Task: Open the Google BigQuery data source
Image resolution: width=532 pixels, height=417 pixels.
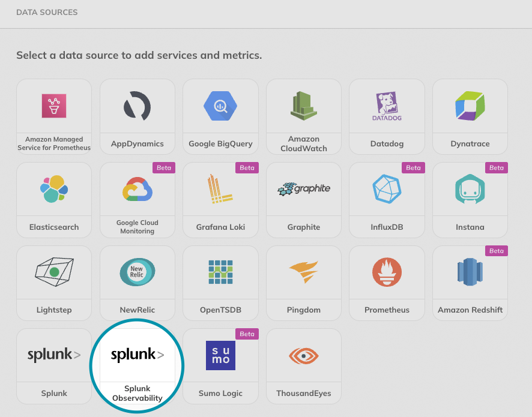Action: pos(220,106)
